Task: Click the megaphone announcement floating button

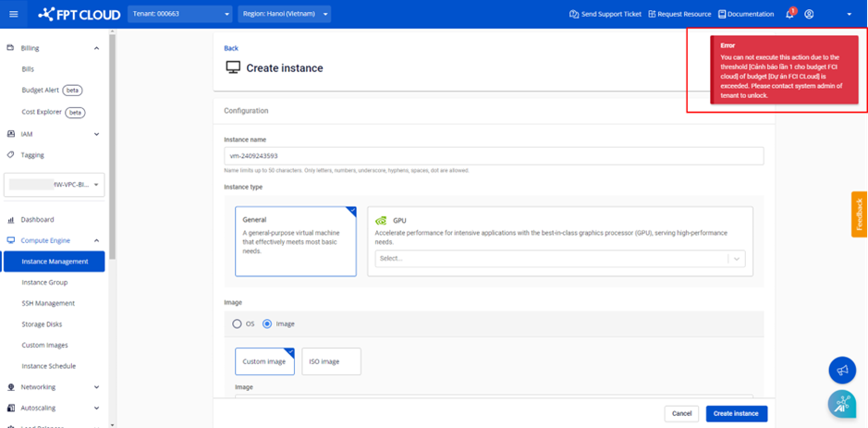Action: point(841,370)
